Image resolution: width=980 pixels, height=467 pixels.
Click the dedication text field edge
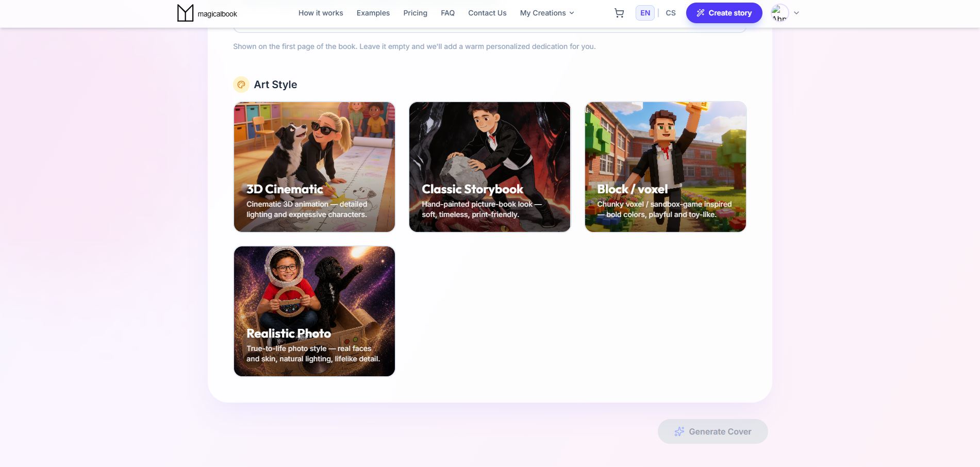490,30
